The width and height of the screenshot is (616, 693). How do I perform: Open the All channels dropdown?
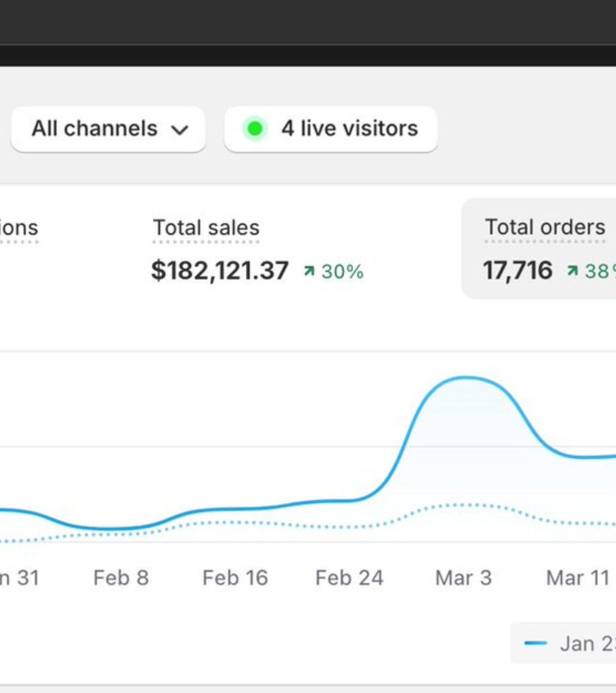(108, 129)
